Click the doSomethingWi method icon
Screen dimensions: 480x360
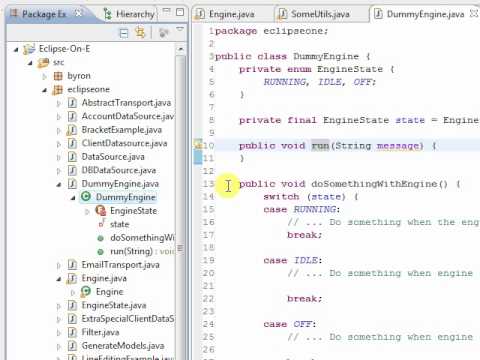coord(100,238)
